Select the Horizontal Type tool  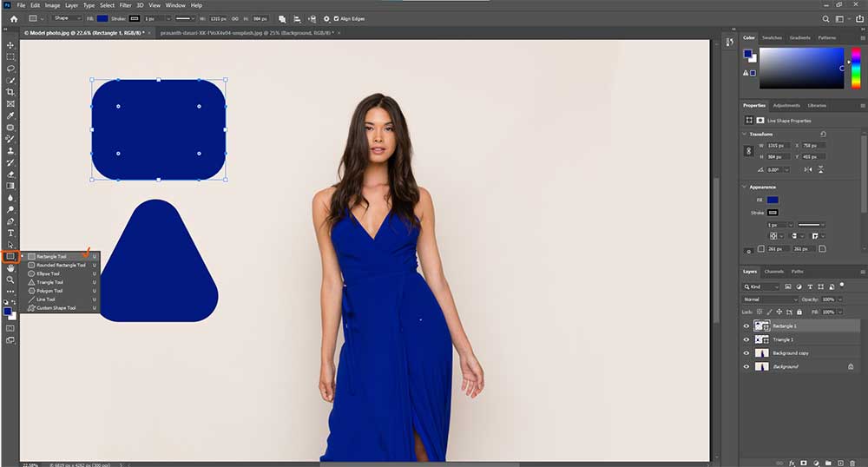[x=10, y=233]
